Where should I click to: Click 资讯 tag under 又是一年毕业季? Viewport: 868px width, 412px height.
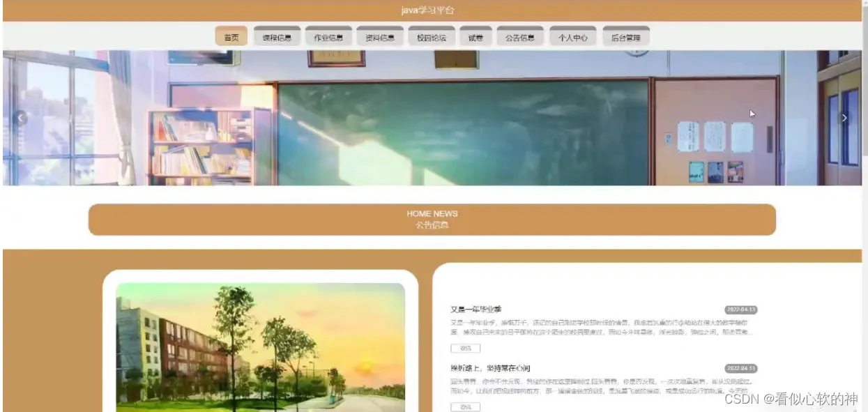[465, 348]
